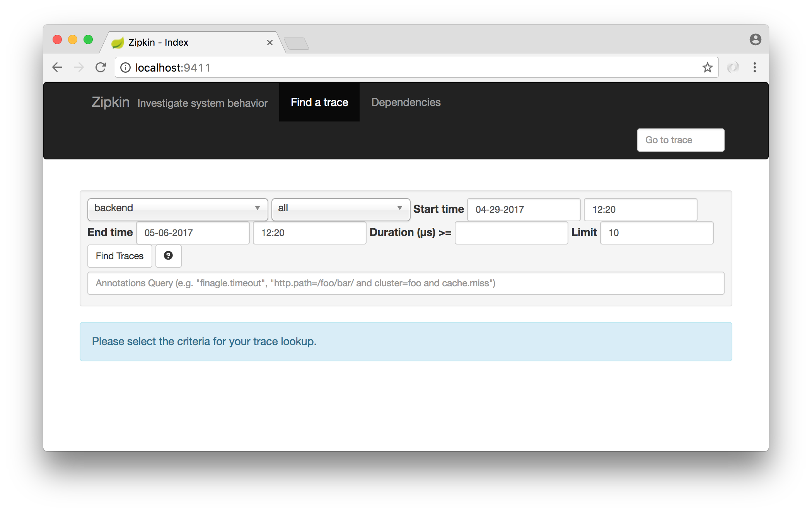
Task: Switch to the Dependencies tab
Action: [406, 103]
